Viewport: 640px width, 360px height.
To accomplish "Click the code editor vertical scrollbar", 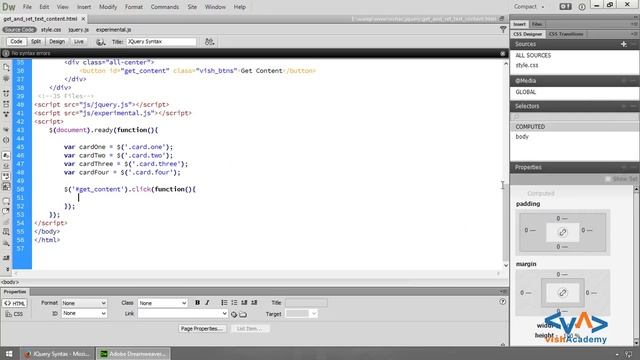I will click(x=505, y=163).
